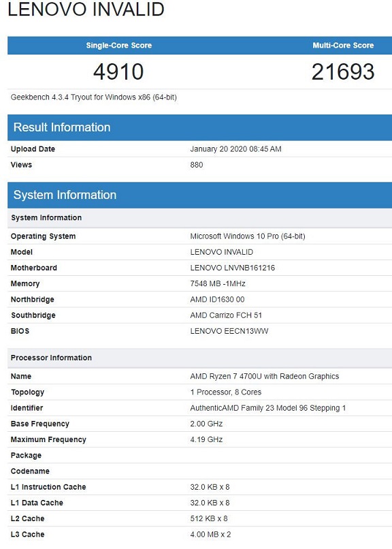Click the blue System Information section header
Viewport: 392px width, 549px height.
199,195
